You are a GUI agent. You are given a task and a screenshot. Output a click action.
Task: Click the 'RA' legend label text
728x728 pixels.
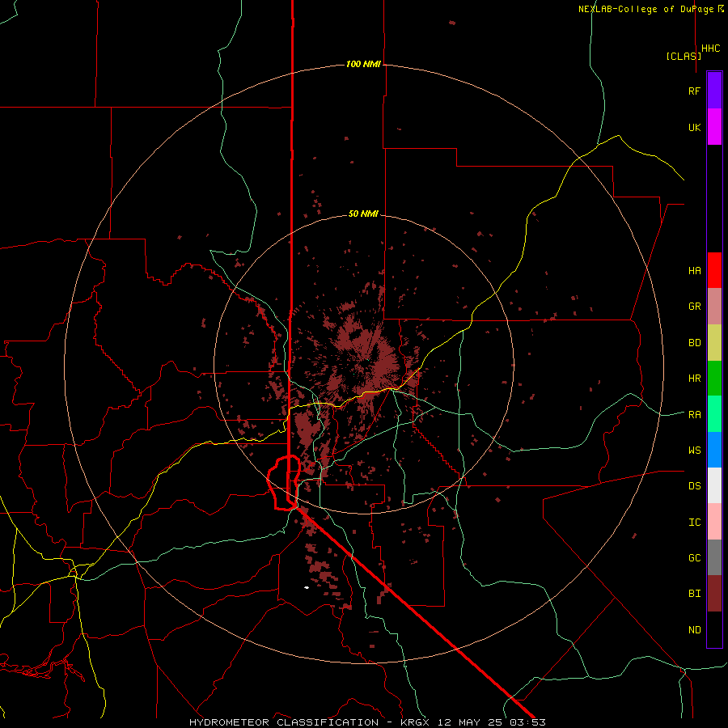(x=695, y=414)
